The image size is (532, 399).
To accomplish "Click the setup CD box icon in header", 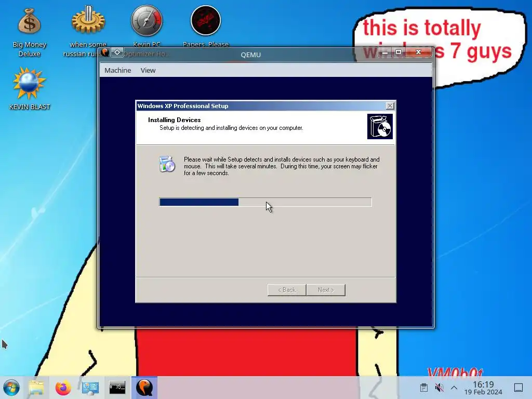I will click(x=380, y=127).
